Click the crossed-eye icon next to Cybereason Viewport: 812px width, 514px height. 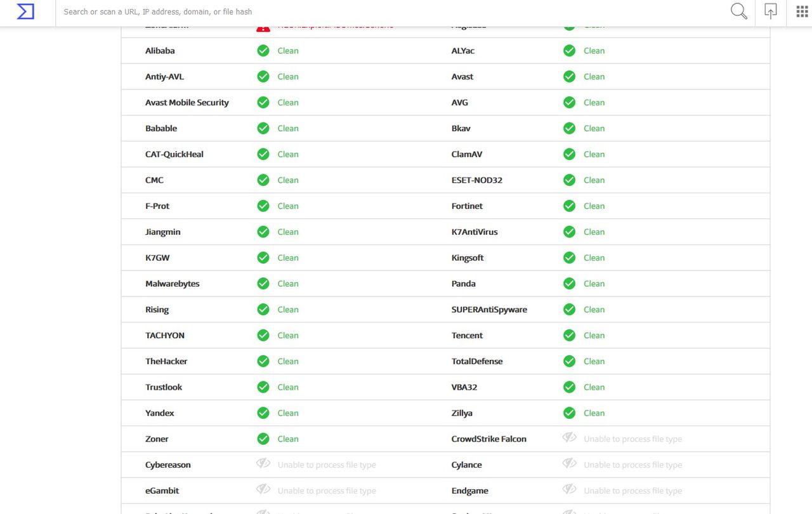click(x=263, y=464)
